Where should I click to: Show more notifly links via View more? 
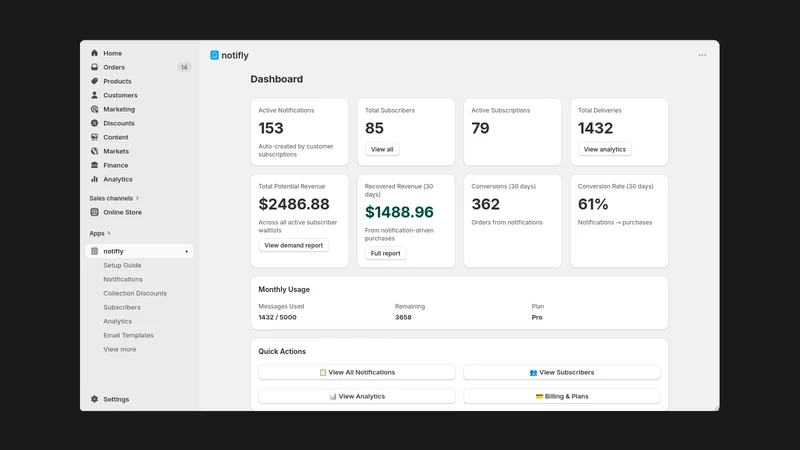120,349
